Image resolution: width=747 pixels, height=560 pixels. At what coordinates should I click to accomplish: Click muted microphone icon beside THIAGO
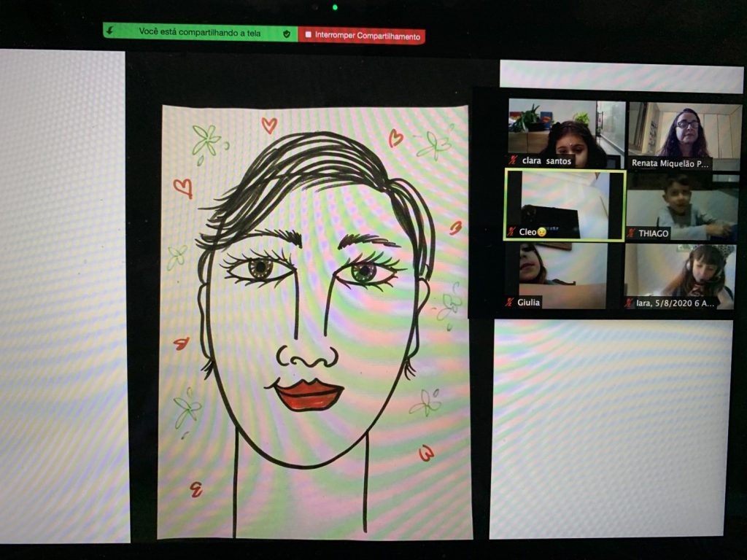click(631, 233)
